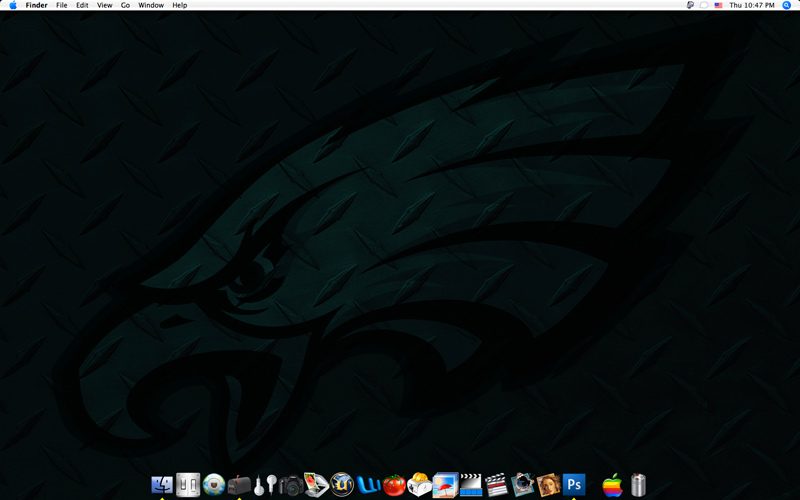Screen dimensions: 800x500
Task: Click the white iPod earbuds Dock icon
Action: tap(265, 485)
